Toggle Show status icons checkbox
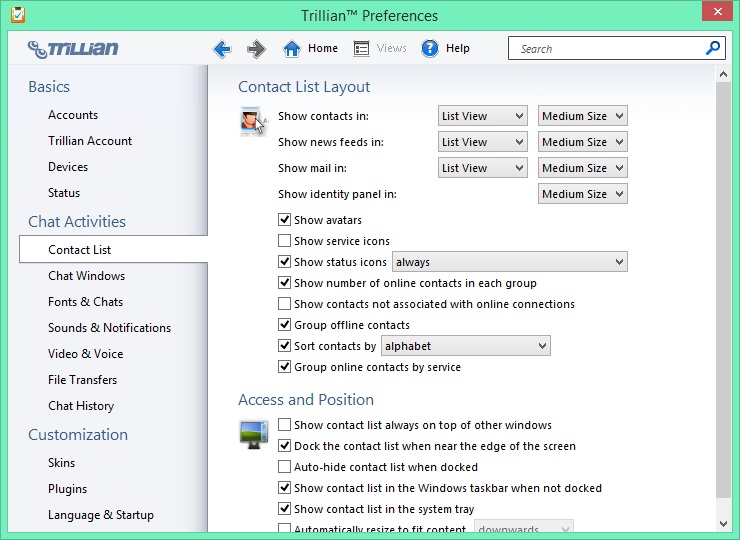740x540 pixels. (x=284, y=262)
